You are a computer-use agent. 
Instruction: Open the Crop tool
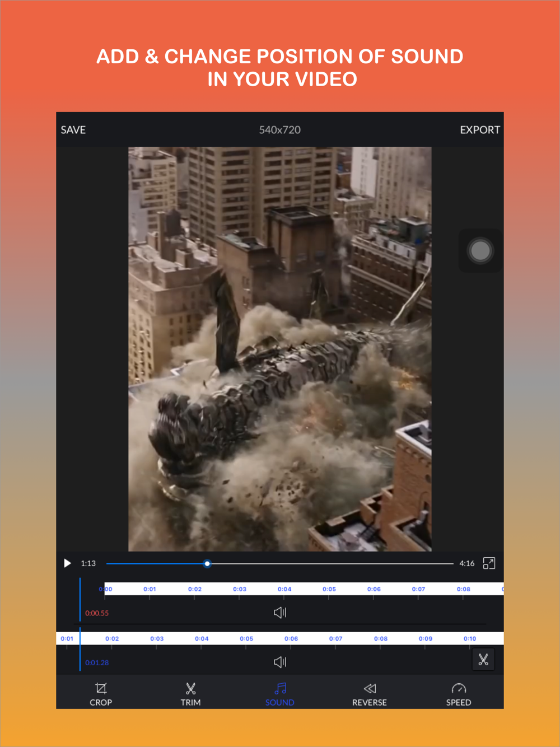pos(101,694)
